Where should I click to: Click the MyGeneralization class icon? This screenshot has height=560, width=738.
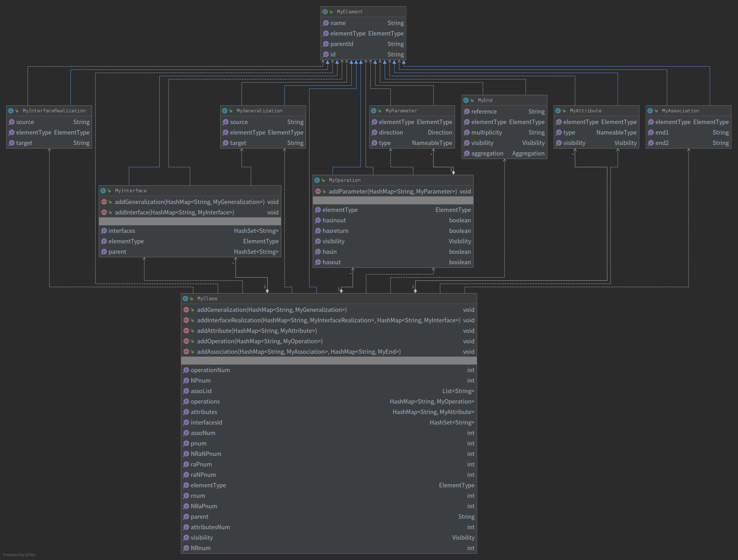pyautogui.click(x=225, y=111)
